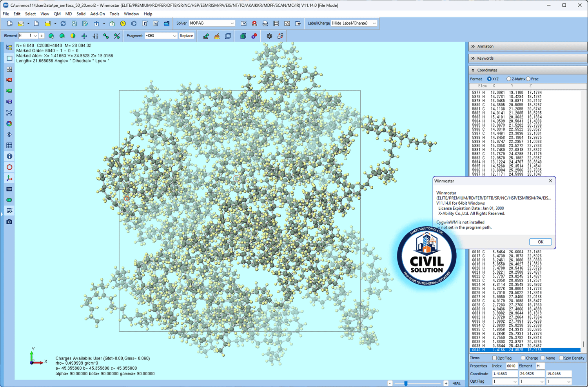View along X axis with red camera icon
588x387 pixels.
[9, 80]
